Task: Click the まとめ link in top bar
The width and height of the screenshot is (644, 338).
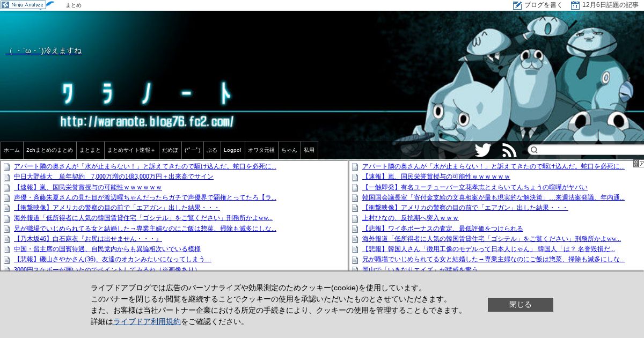Action: point(74,5)
